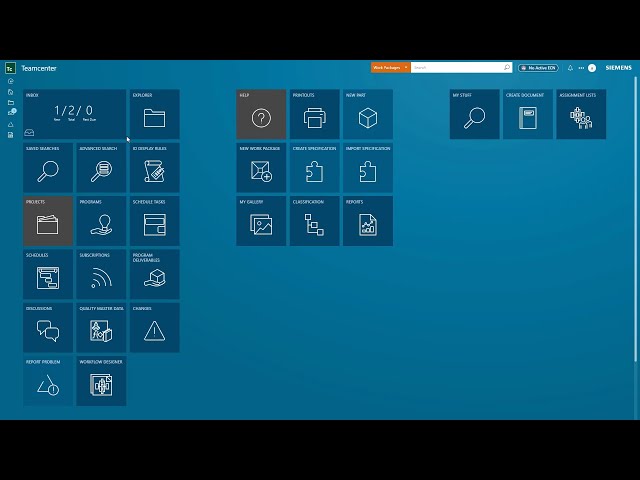Open the Projects tile
Screen dimensions: 640x480
pos(48,221)
